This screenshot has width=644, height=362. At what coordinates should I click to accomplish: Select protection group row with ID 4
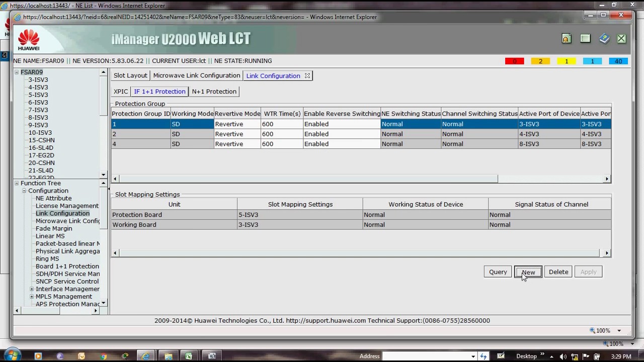[x=361, y=144]
